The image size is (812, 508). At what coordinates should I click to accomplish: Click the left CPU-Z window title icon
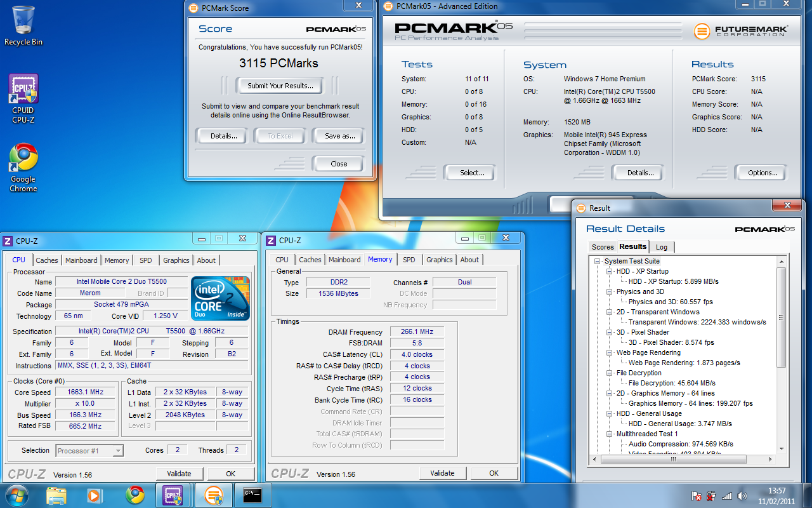pos(8,241)
